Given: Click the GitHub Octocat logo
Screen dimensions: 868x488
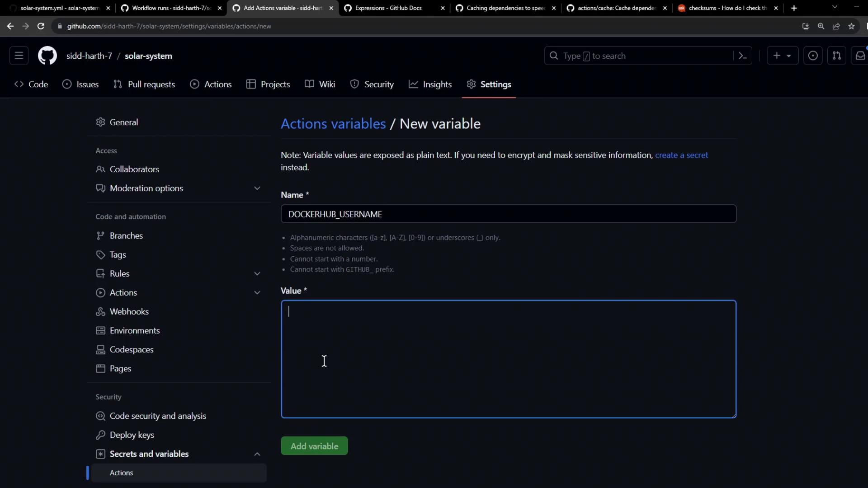Looking at the screenshot, I should pos(47,56).
